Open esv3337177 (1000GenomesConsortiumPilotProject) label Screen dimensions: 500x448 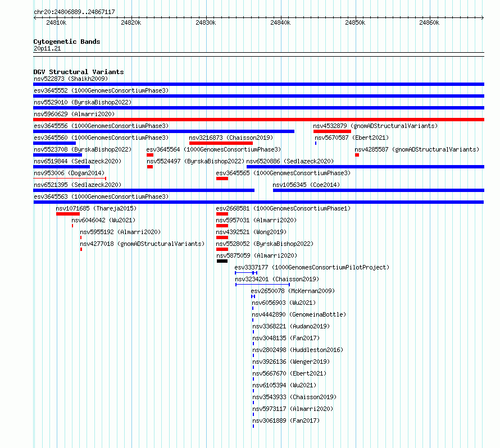[x=312, y=267]
